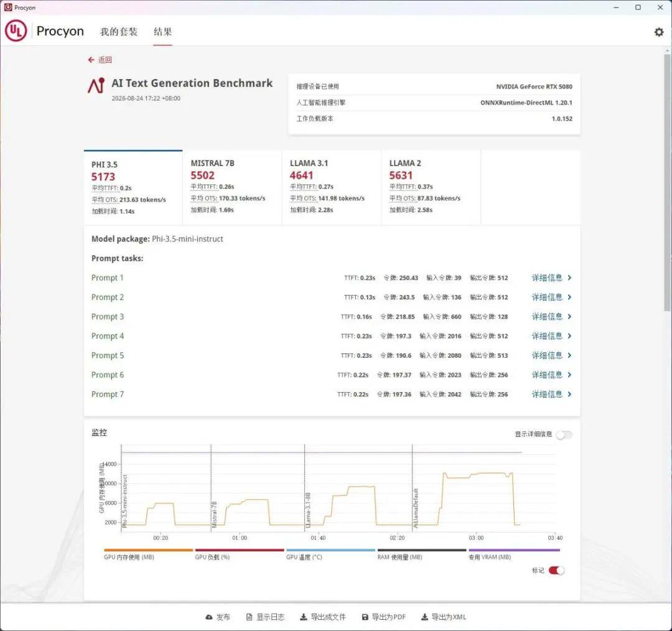Switch to the 结果 tab
The height and width of the screenshot is (631, 672).
pyautogui.click(x=162, y=31)
